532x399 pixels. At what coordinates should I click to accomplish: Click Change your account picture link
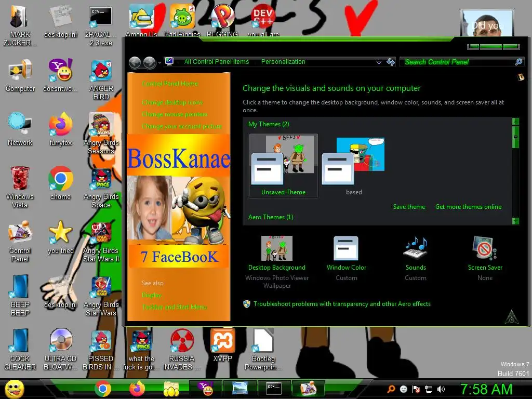pos(182,126)
